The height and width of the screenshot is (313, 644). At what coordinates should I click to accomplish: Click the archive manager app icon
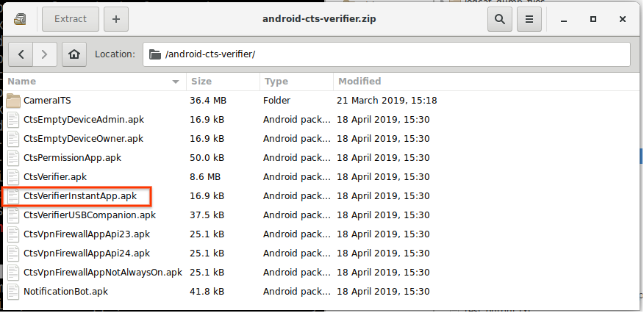(19, 18)
